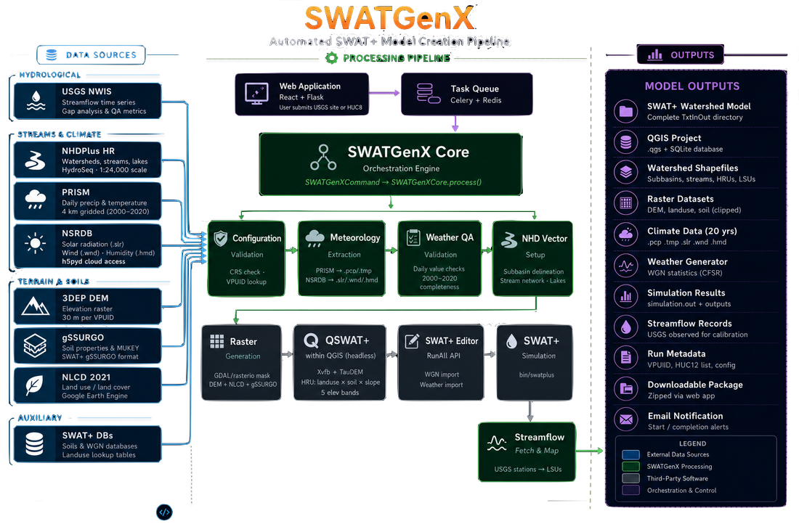The image size is (799, 532).
Task: Click the '.pcp .tmp .slr .wnd .hmd' text
Action: (x=686, y=242)
